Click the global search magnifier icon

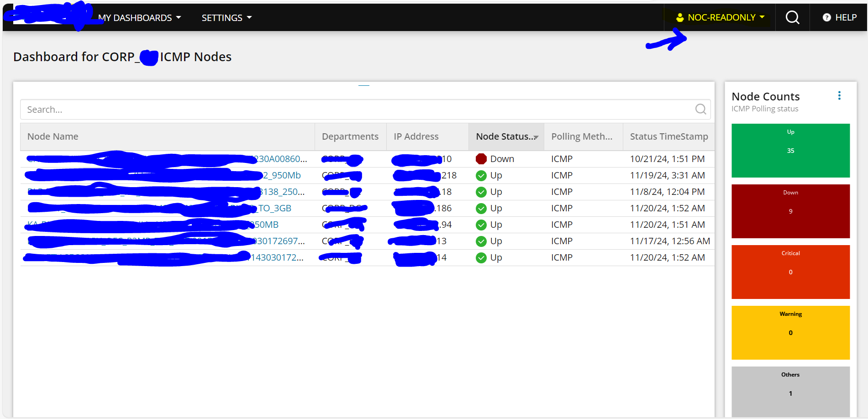click(x=792, y=17)
